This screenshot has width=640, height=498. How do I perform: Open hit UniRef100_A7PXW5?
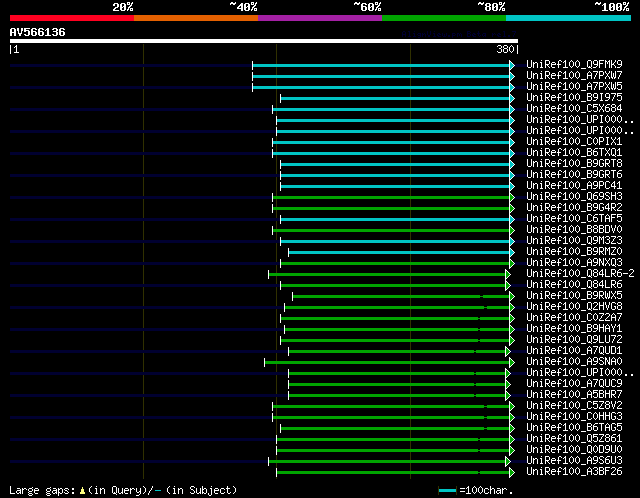pos(574,87)
